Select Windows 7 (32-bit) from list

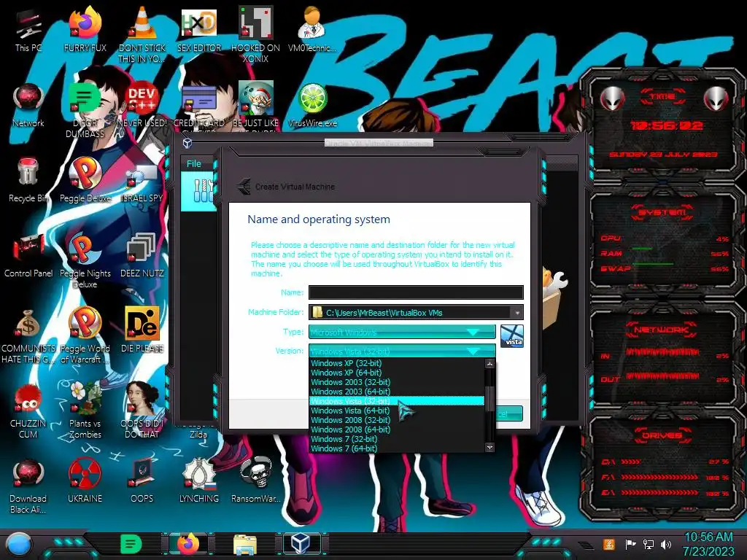(396, 439)
